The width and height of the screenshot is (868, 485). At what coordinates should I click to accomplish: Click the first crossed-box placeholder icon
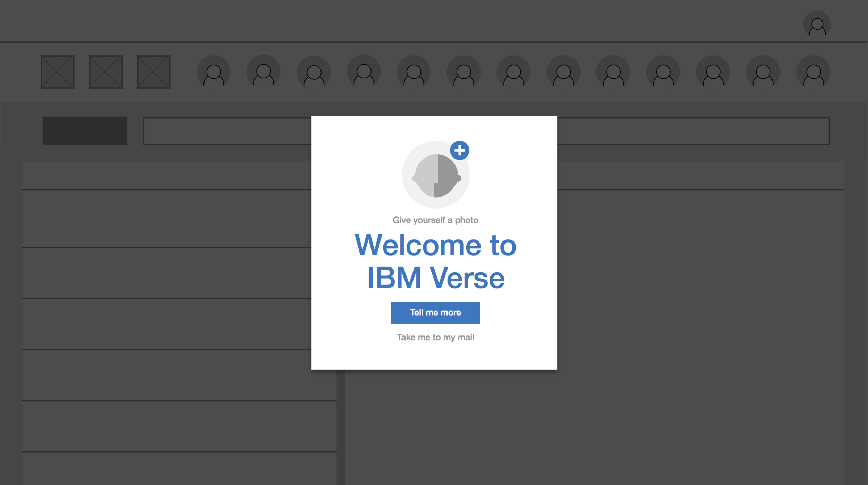point(58,72)
